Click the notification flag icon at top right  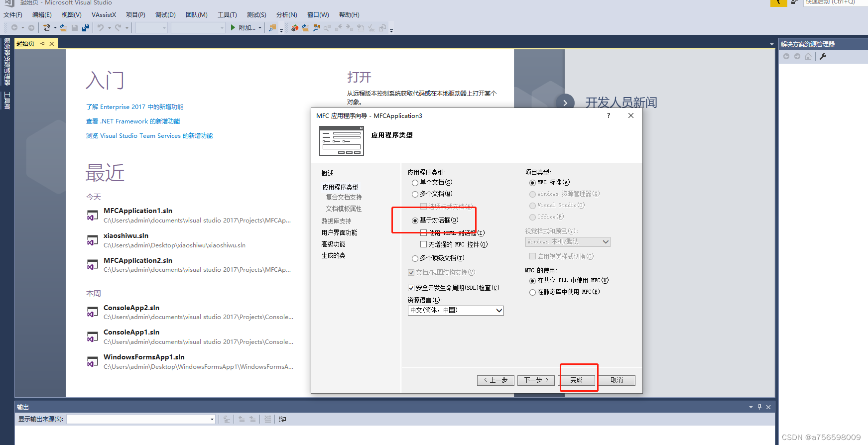click(779, 2)
